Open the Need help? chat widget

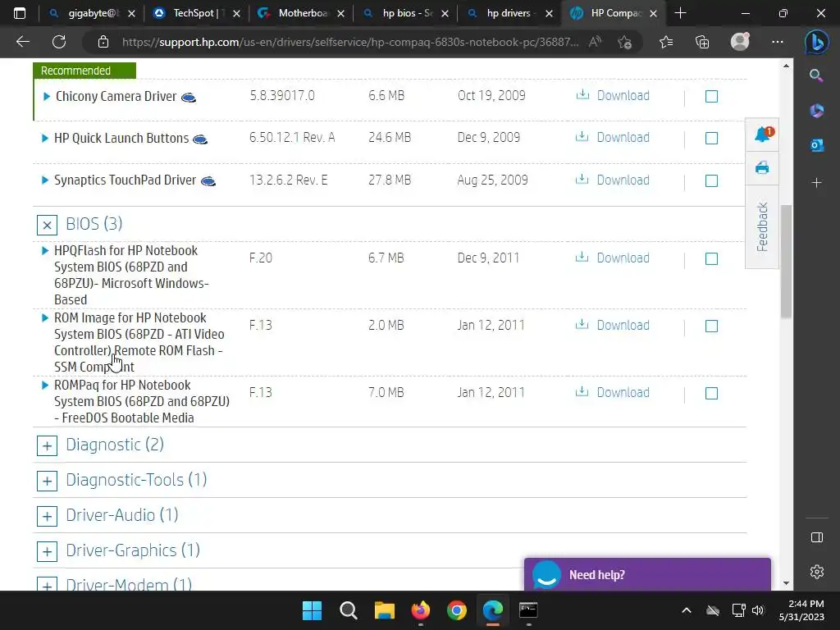[647, 574]
